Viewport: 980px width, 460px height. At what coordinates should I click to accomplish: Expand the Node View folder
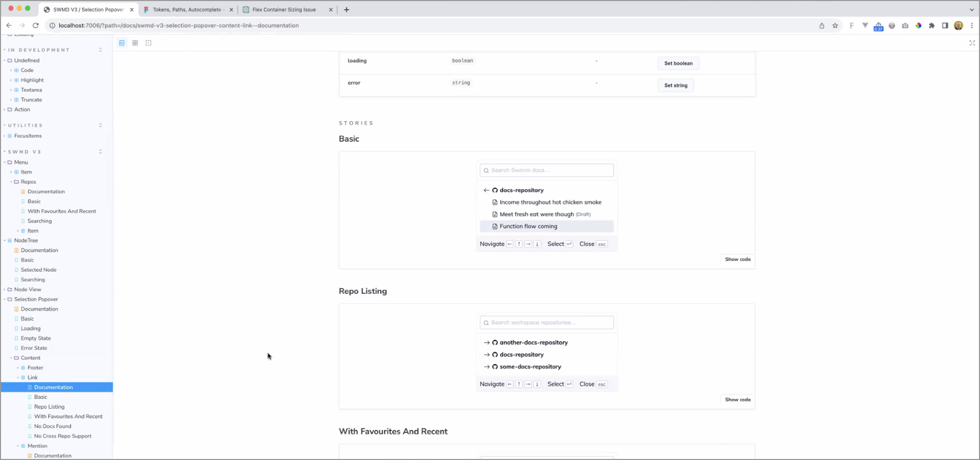28,290
